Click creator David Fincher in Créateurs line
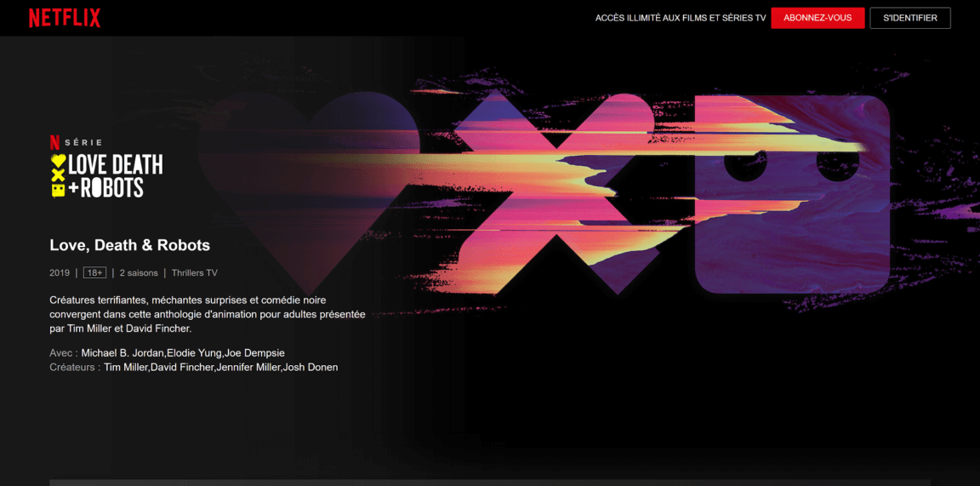The height and width of the screenshot is (486, 980). 182,367
